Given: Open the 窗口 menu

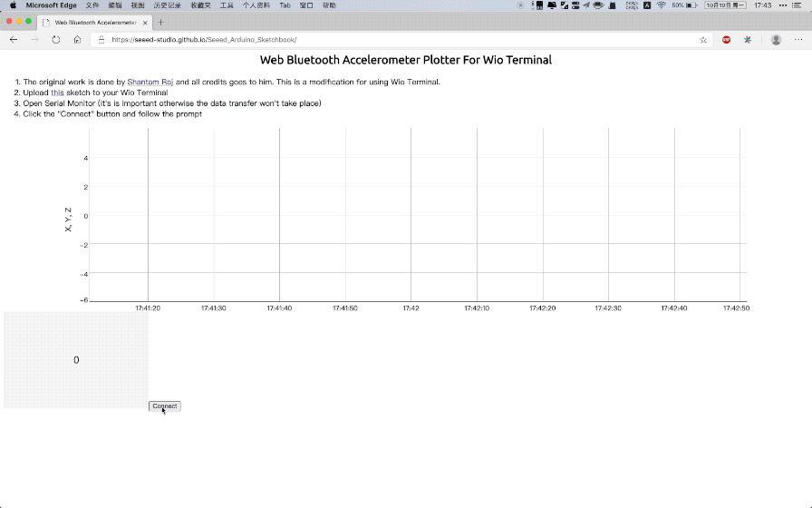Looking at the screenshot, I should (306, 5).
